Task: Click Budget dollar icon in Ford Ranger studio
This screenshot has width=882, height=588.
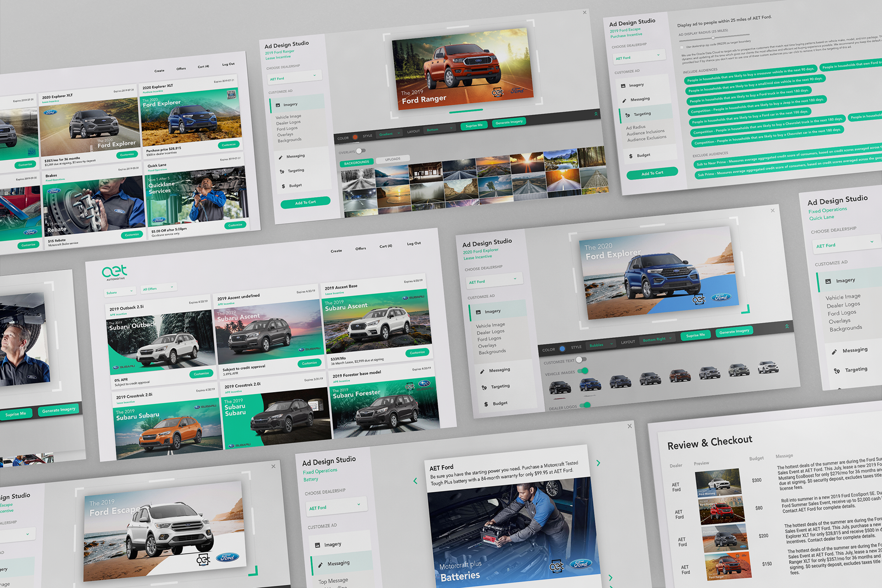Action: point(283,187)
